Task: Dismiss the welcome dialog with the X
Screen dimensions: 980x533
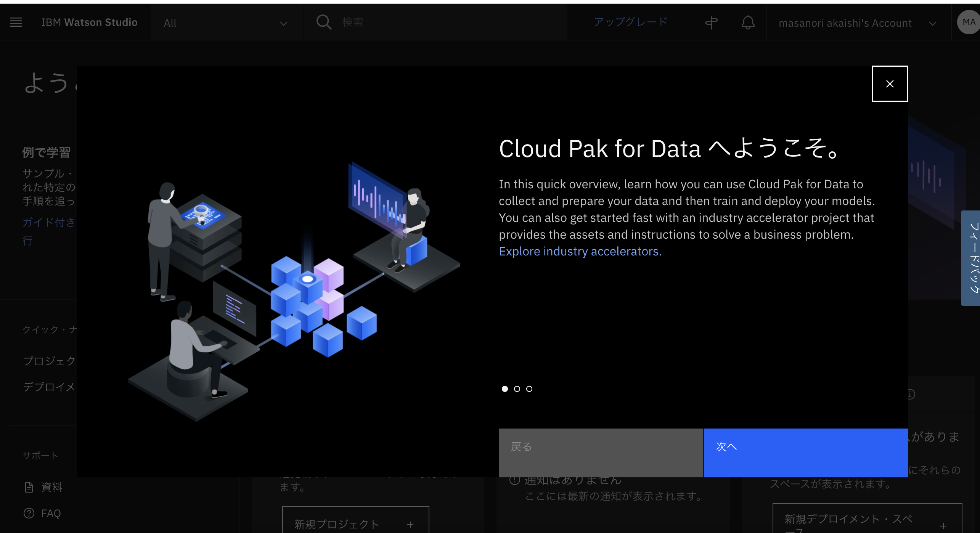Action: (890, 84)
